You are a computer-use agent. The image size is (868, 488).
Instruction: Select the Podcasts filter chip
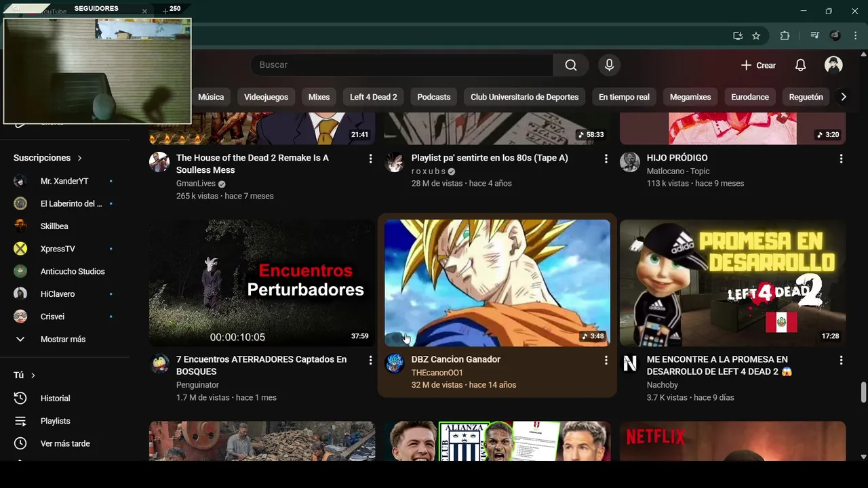433,97
